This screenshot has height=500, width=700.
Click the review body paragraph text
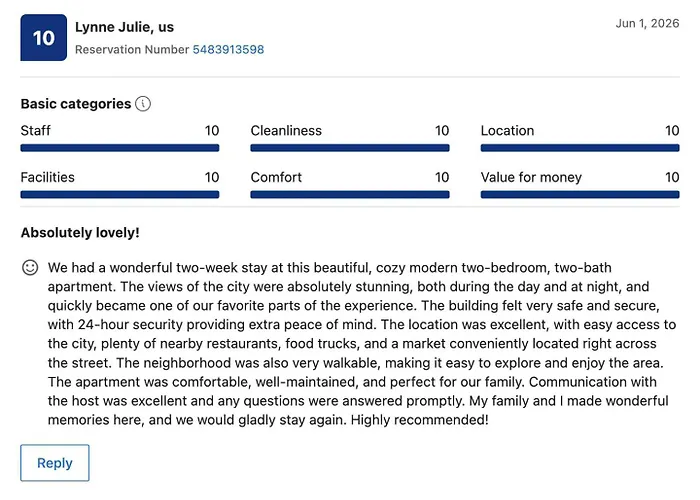pyautogui.click(x=362, y=344)
